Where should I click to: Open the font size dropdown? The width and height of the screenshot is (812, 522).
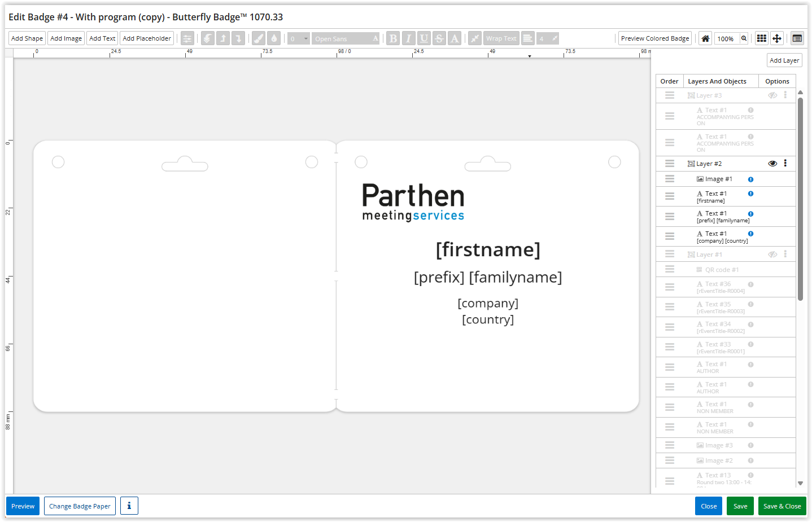point(299,38)
